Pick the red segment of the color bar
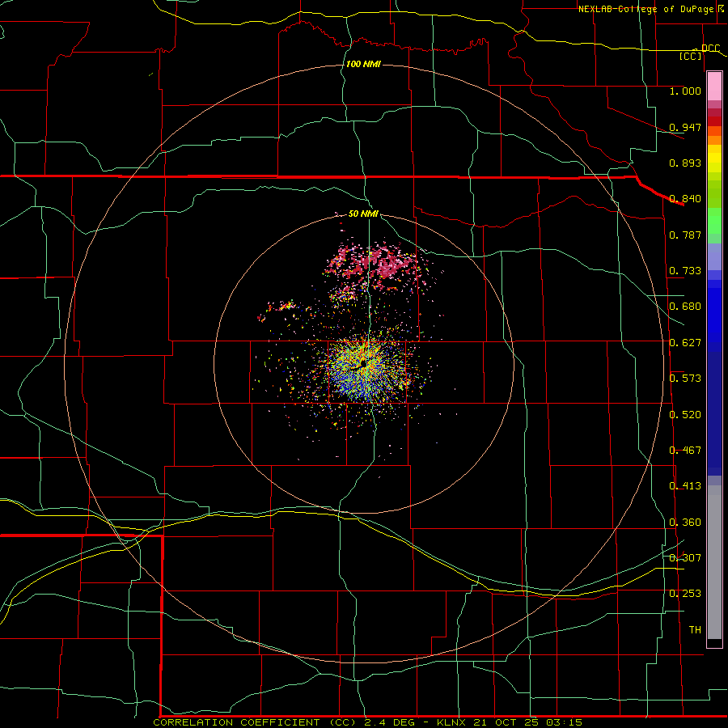The image size is (728, 728). (x=714, y=121)
